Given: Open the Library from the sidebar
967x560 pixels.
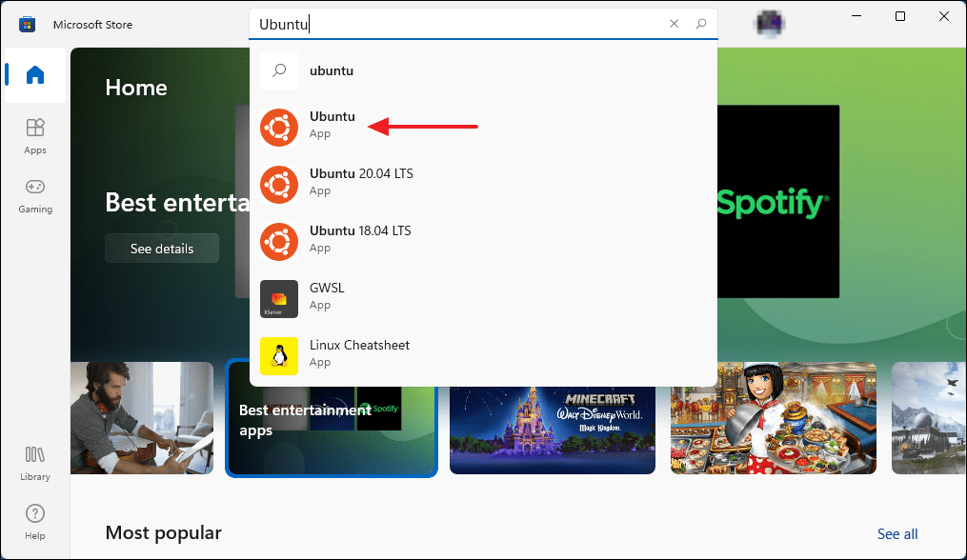Looking at the screenshot, I should pyautogui.click(x=34, y=464).
